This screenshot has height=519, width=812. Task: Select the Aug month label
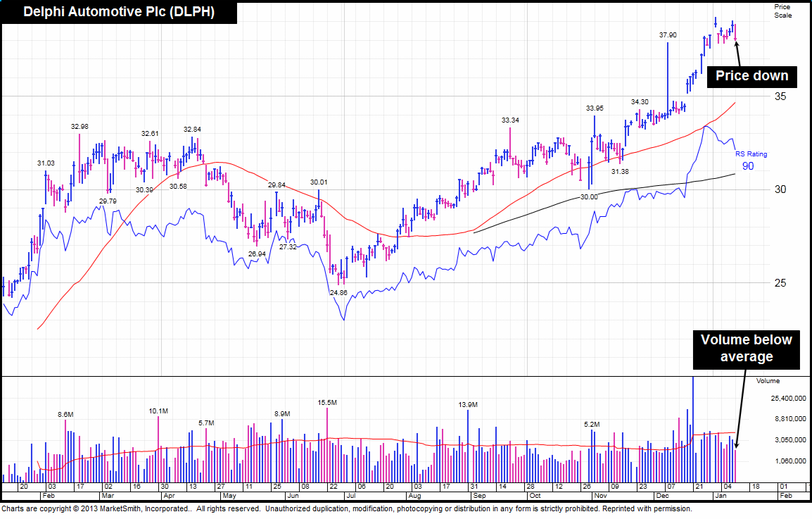pyautogui.click(x=415, y=496)
